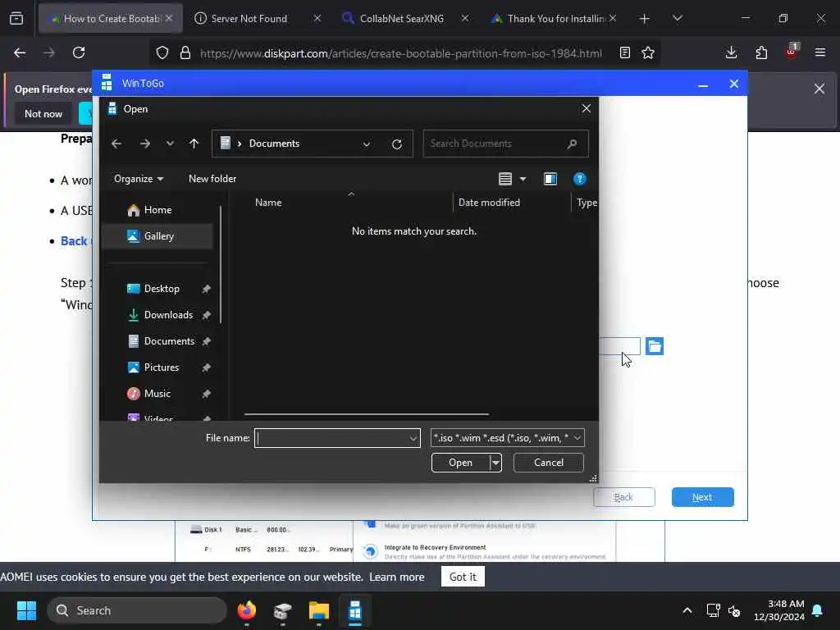Expand the view options arrow

pyautogui.click(x=523, y=179)
